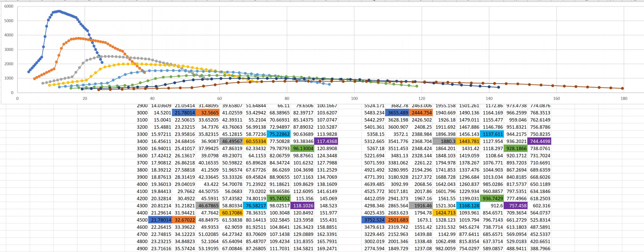This screenshot has height=252, width=644.
Task: Select the chart's horizontal axis label 180
Action: (x=624, y=98)
